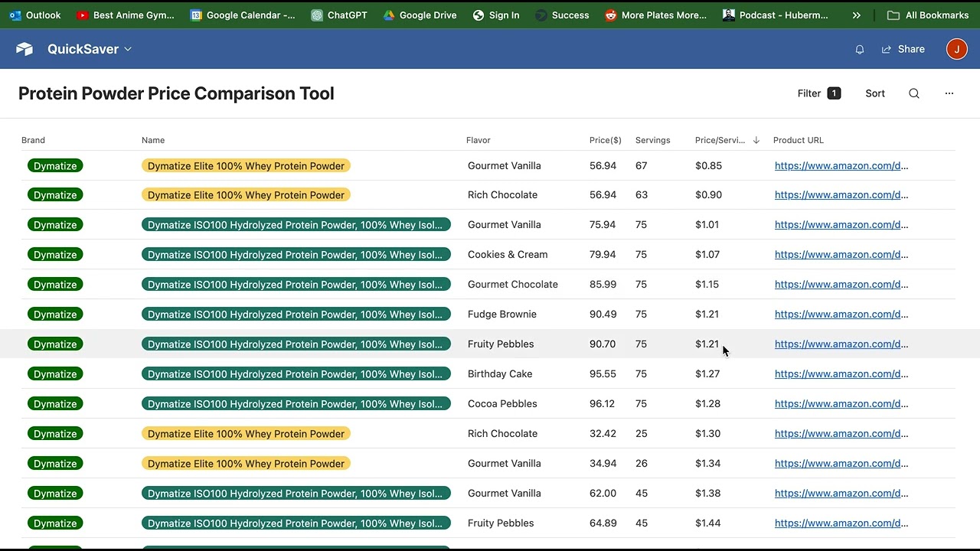Click the Protein Powder Price Comparison Tool title
980x551 pixels.
pyautogui.click(x=176, y=93)
